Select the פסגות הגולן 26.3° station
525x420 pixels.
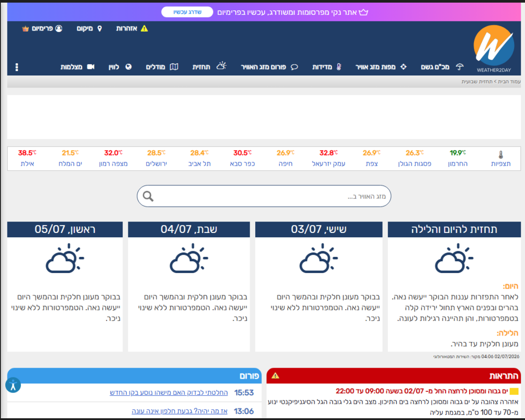(415, 158)
